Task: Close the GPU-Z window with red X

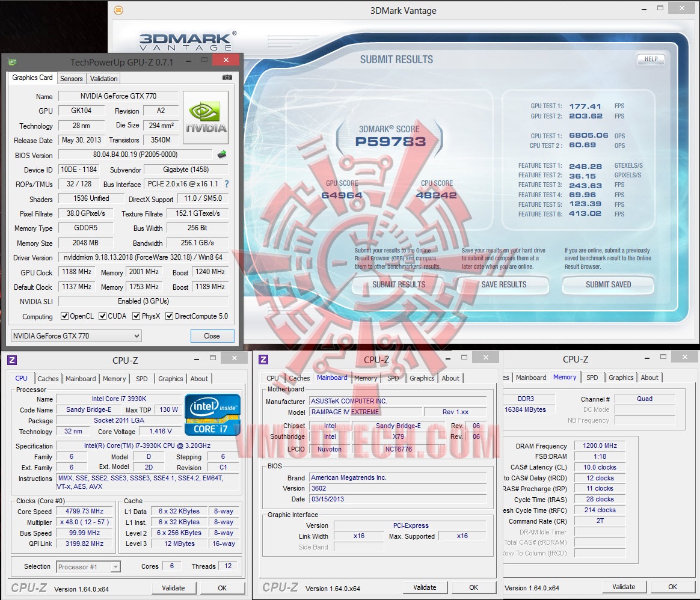Action: click(x=226, y=60)
